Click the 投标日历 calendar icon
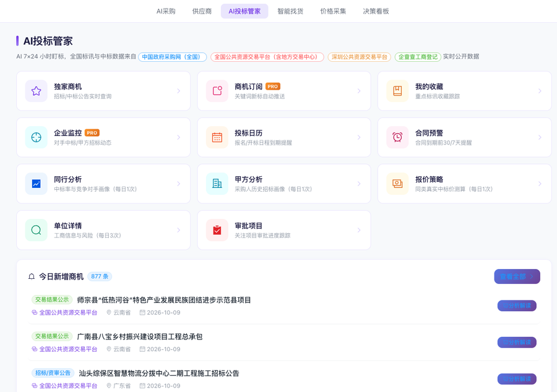The image size is (557, 392). click(x=217, y=137)
